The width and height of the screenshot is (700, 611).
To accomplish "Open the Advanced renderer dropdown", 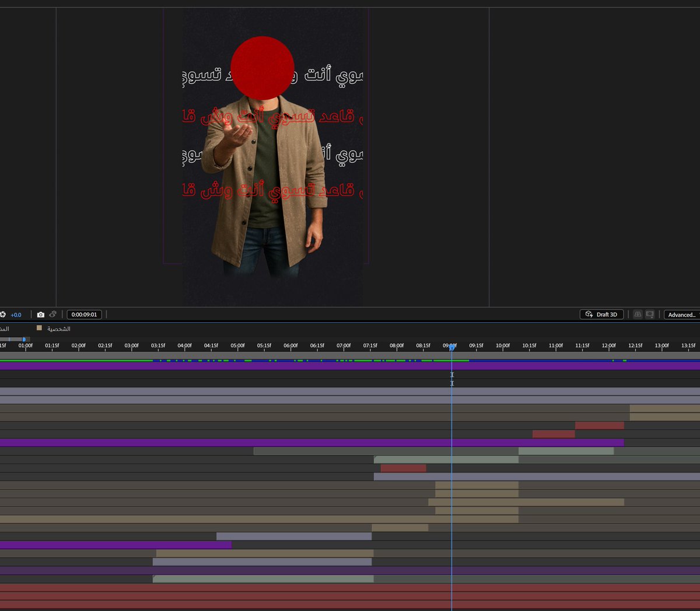I will pos(682,315).
